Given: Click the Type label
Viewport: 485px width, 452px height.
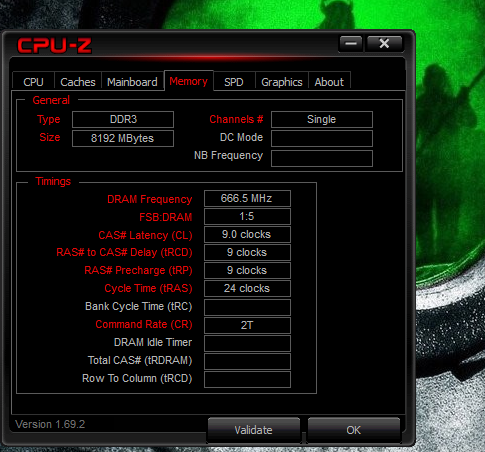Looking at the screenshot, I should pyautogui.click(x=49, y=119).
